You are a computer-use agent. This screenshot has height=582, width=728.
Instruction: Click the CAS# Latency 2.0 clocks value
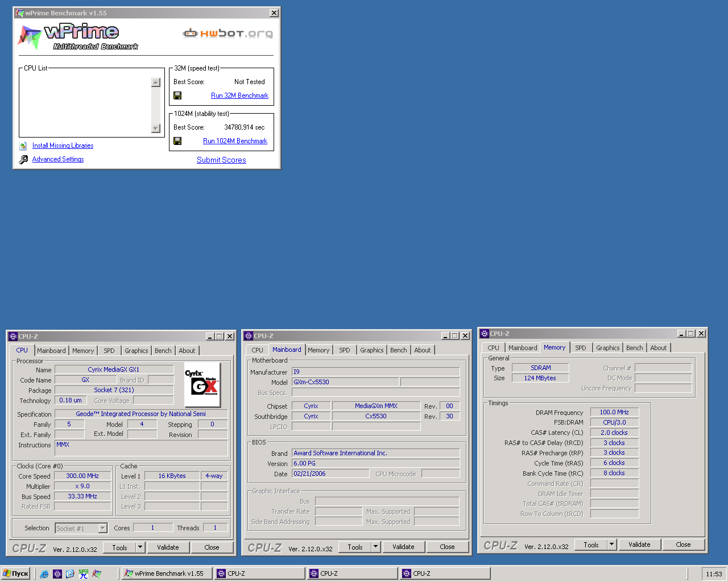(614, 433)
